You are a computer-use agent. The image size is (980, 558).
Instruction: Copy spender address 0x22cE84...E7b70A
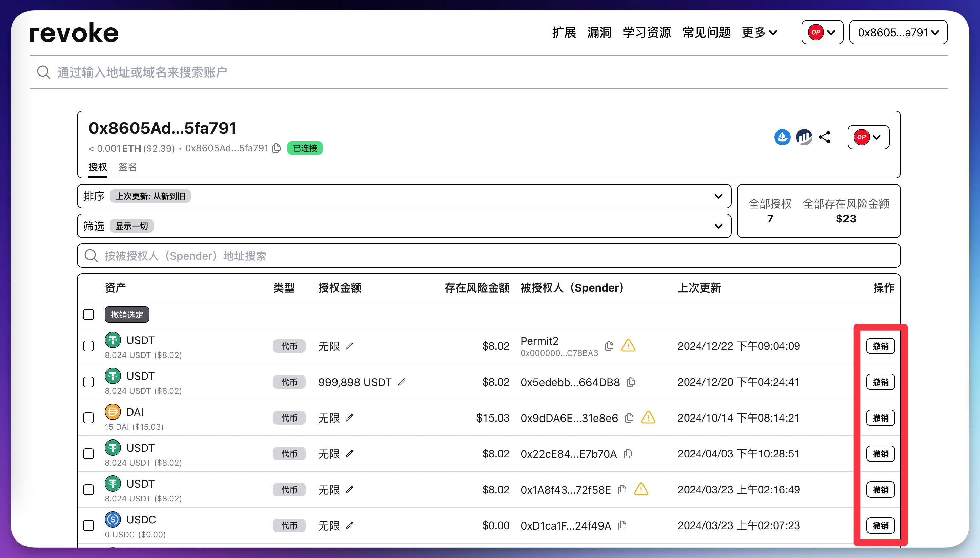(x=628, y=454)
